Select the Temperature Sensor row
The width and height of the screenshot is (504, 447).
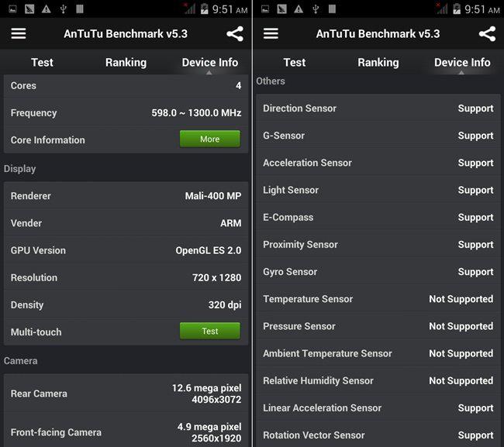(378, 299)
